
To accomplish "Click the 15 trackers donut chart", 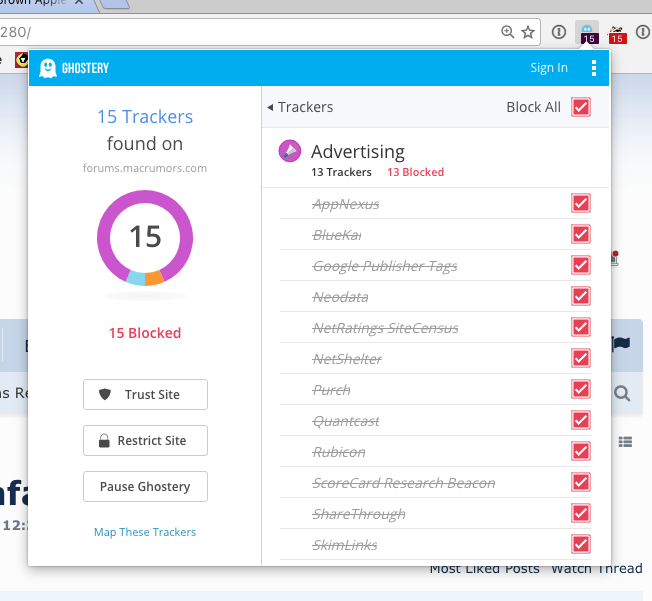I will [x=145, y=238].
